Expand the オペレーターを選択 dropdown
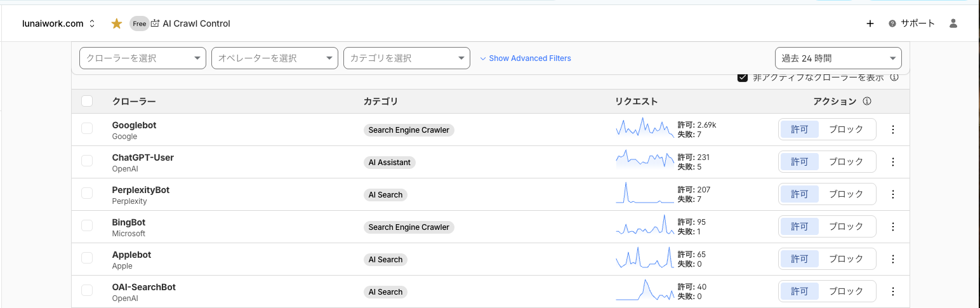 tap(274, 58)
